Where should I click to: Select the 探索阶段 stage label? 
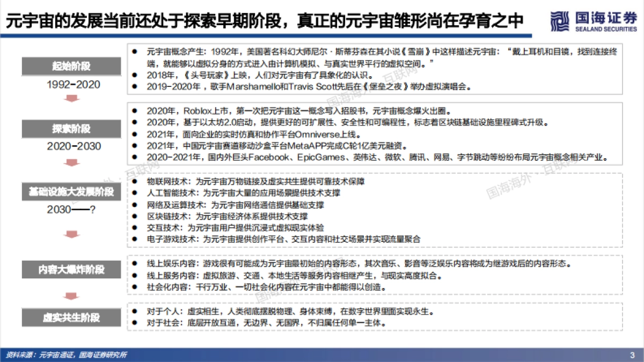pyautogui.click(x=71, y=129)
